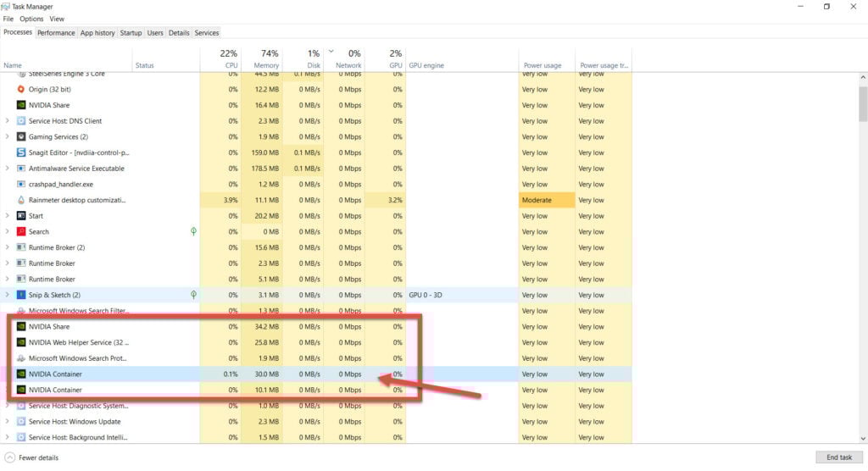Sort by the CPU column header
This screenshot has height=471, width=868.
[x=220, y=59]
